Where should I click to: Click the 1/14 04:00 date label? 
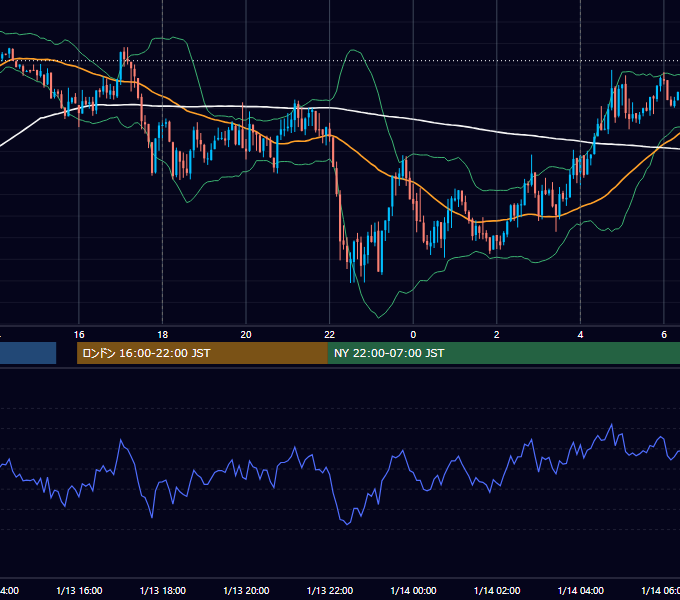(x=581, y=590)
